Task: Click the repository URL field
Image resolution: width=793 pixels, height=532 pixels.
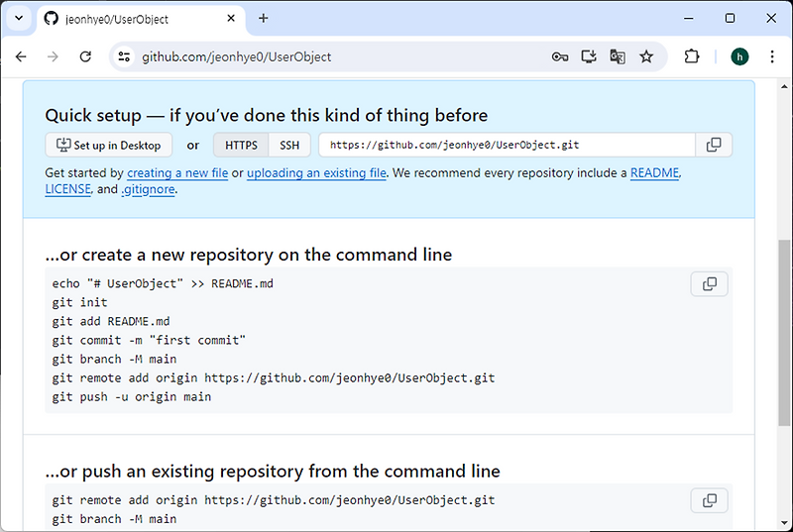Action: (x=507, y=145)
